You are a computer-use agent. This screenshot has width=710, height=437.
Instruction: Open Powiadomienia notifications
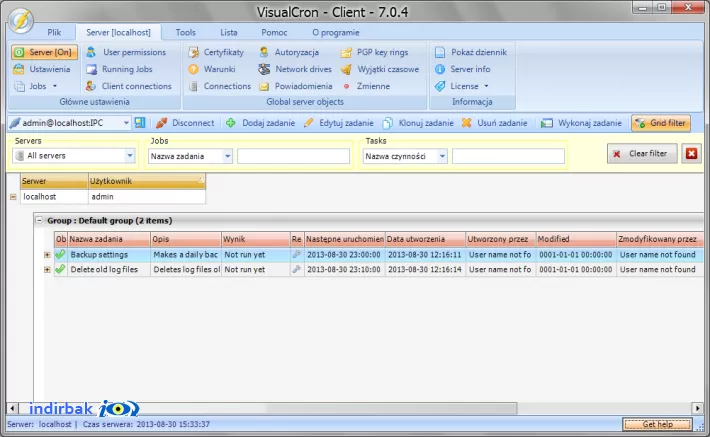tap(296, 86)
